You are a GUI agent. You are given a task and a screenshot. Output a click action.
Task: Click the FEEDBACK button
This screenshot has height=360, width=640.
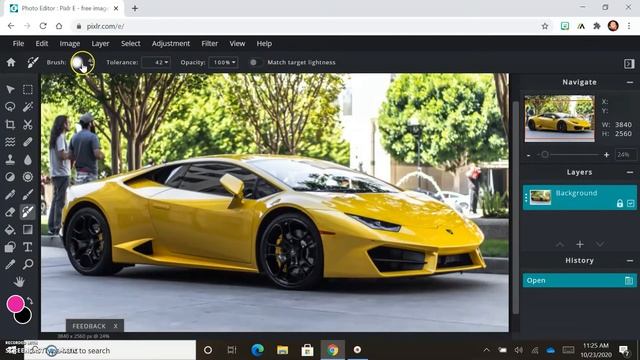coord(89,326)
